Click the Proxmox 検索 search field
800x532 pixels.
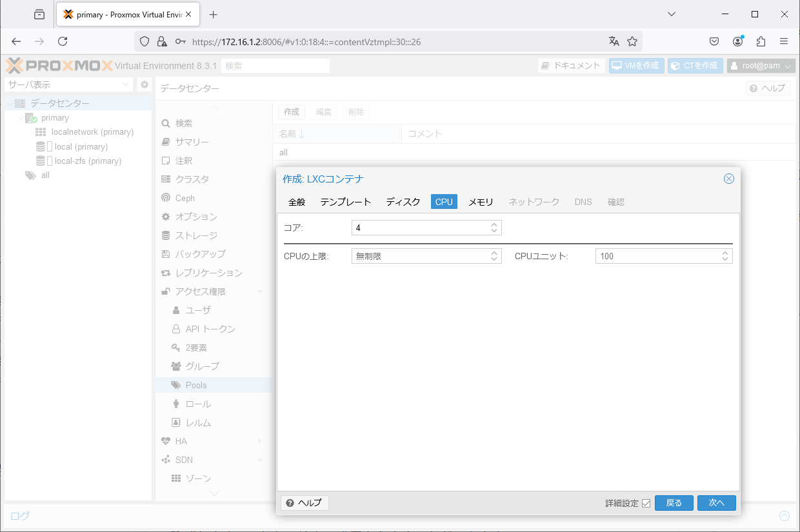pyautogui.click(x=275, y=66)
